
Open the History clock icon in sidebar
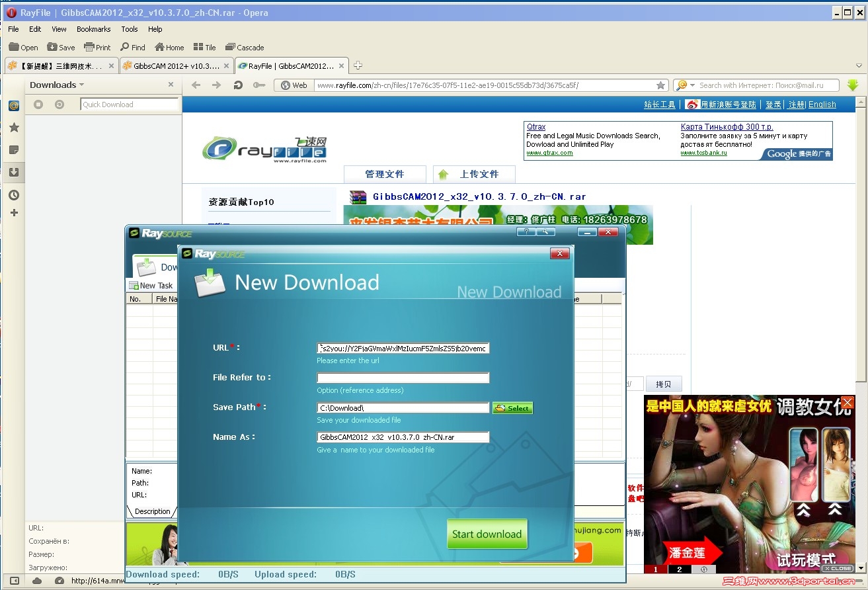click(x=14, y=194)
